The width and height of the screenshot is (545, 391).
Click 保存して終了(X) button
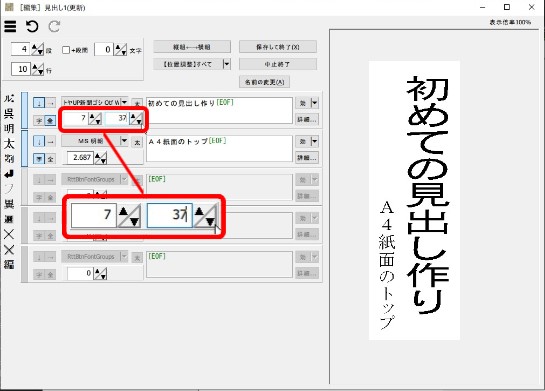278,47
